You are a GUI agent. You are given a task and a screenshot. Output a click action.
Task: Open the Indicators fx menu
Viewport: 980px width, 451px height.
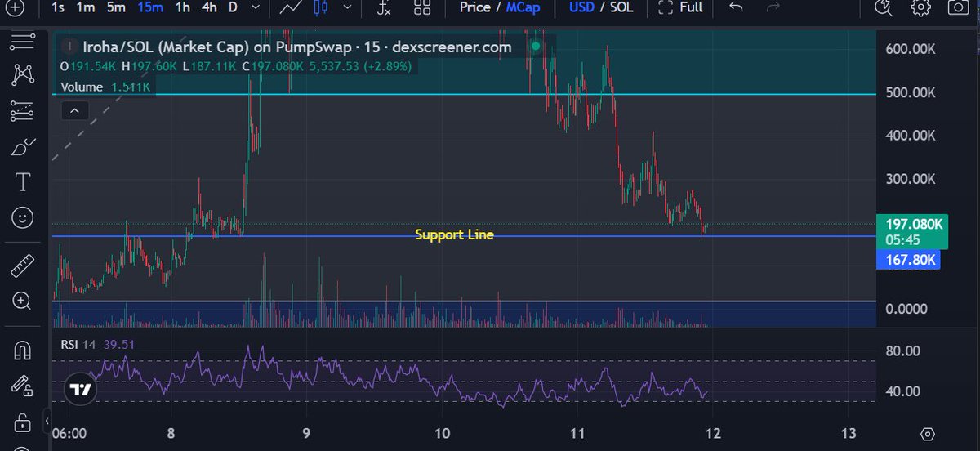point(384,7)
